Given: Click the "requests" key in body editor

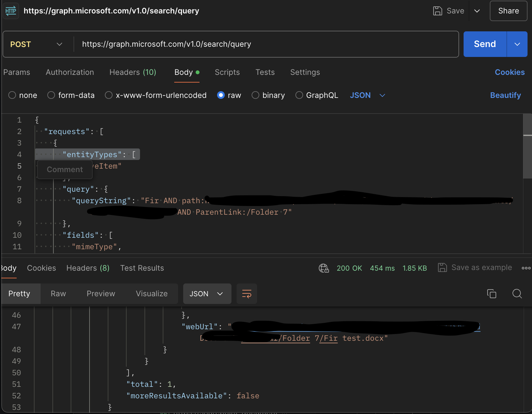Looking at the screenshot, I should pos(67,131).
